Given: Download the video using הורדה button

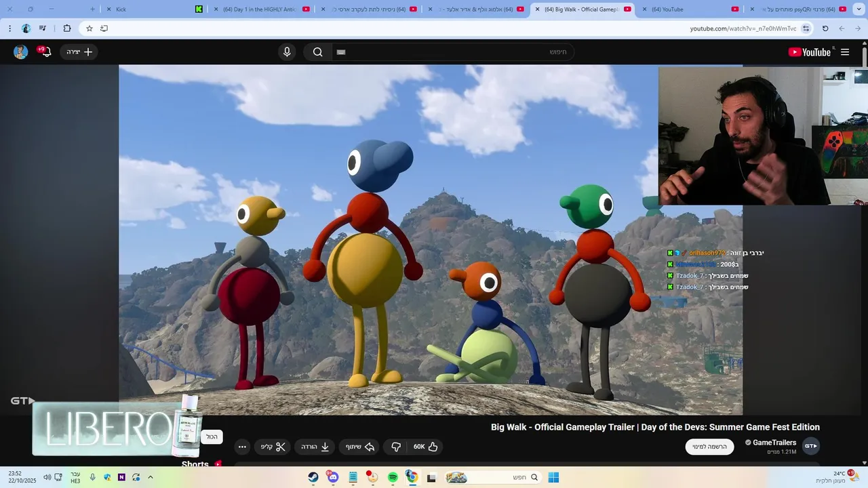Looking at the screenshot, I should [x=315, y=447].
